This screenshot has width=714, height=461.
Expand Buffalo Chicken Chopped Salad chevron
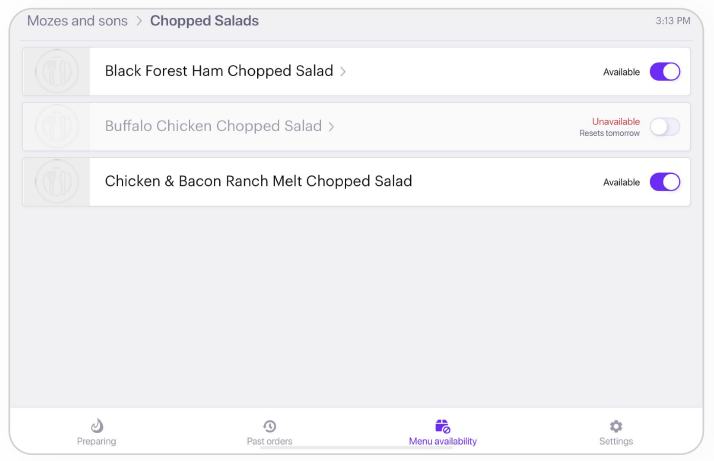pos(332,127)
